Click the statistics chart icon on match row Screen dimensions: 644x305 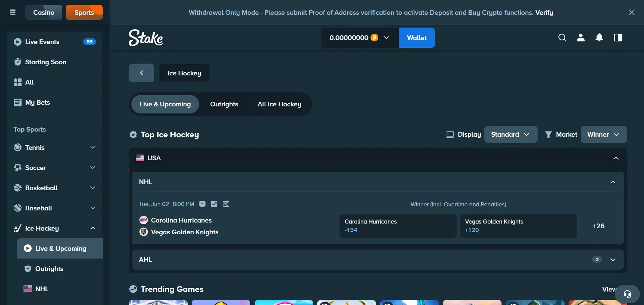(214, 204)
